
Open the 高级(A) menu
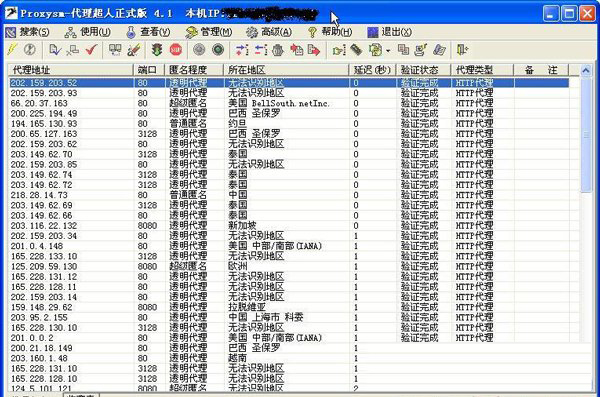click(269, 32)
